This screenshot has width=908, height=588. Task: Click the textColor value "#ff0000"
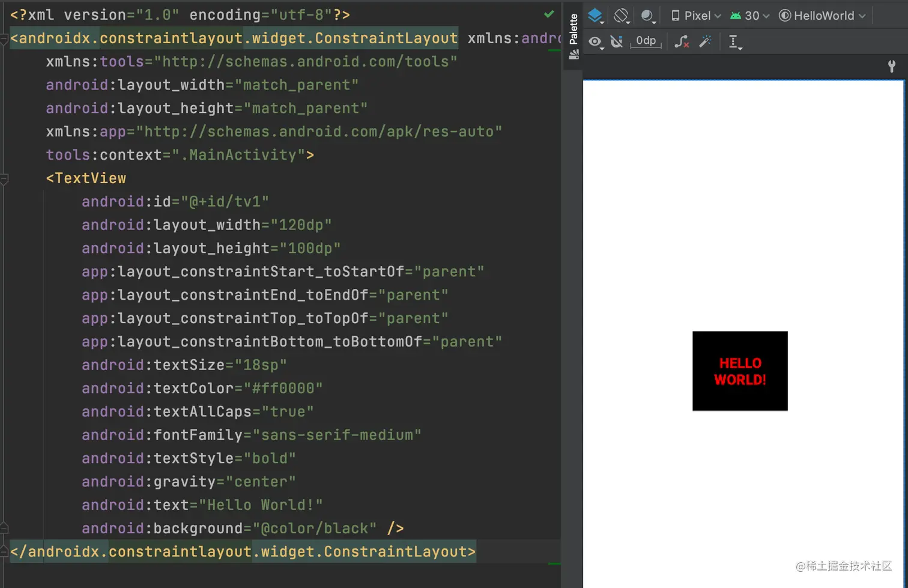click(x=283, y=389)
